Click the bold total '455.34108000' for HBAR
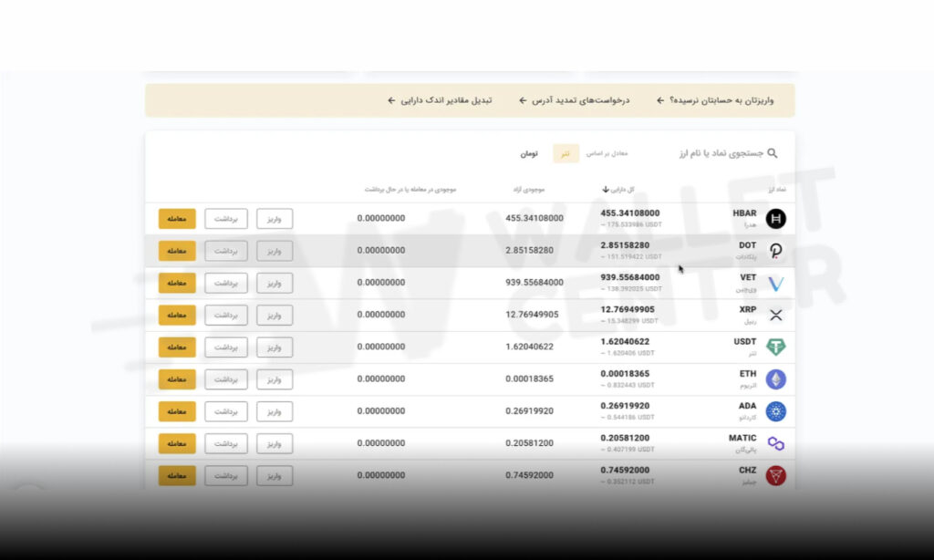Image resolution: width=934 pixels, height=560 pixels. coord(629,213)
